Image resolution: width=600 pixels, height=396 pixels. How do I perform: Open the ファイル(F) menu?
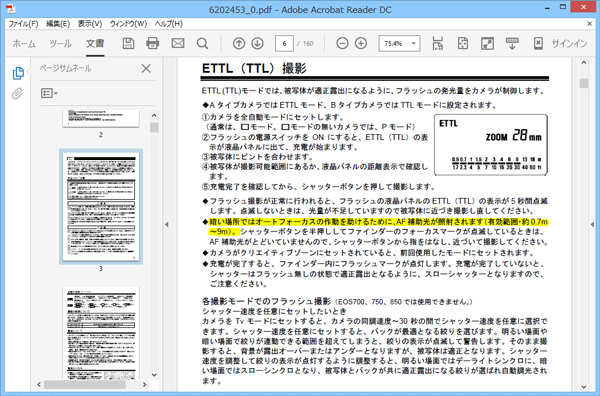pyautogui.click(x=23, y=24)
